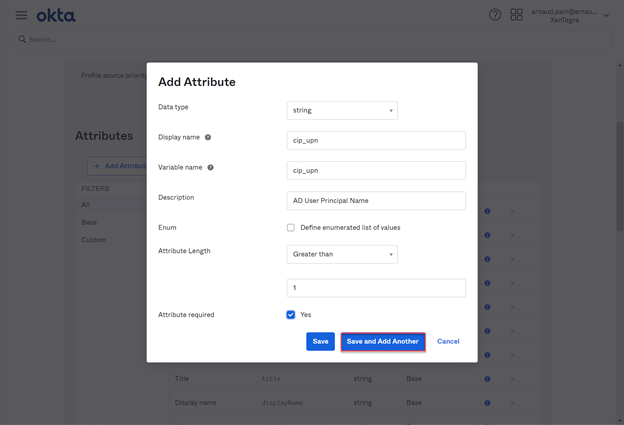Image resolution: width=624 pixels, height=425 pixels.
Task: Open the apps grid icon
Action: coord(516,15)
